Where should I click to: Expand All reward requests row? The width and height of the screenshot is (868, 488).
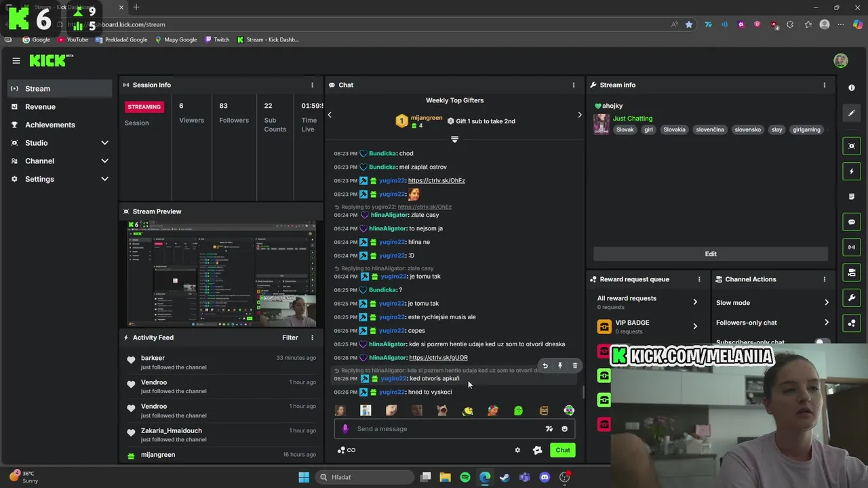694,302
